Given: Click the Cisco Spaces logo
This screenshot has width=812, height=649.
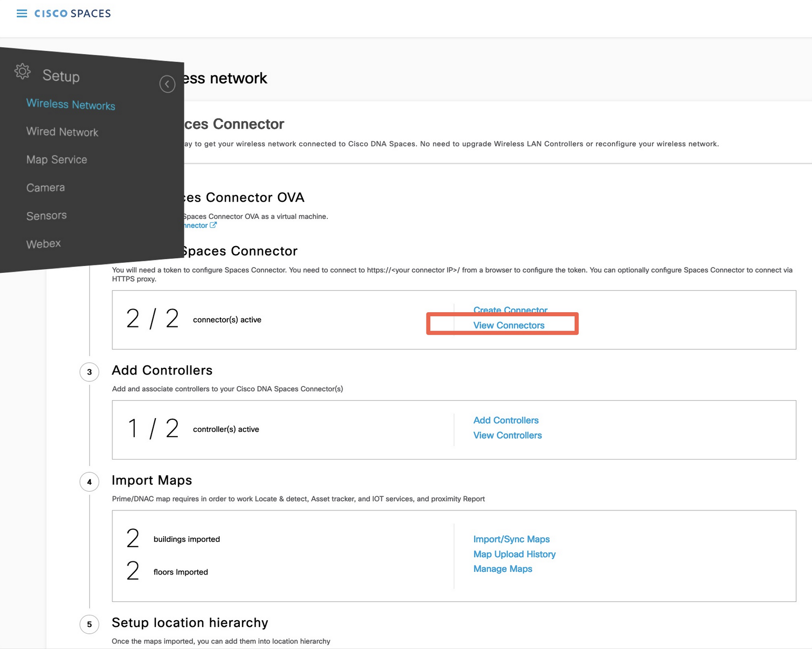Looking at the screenshot, I should tap(72, 14).
